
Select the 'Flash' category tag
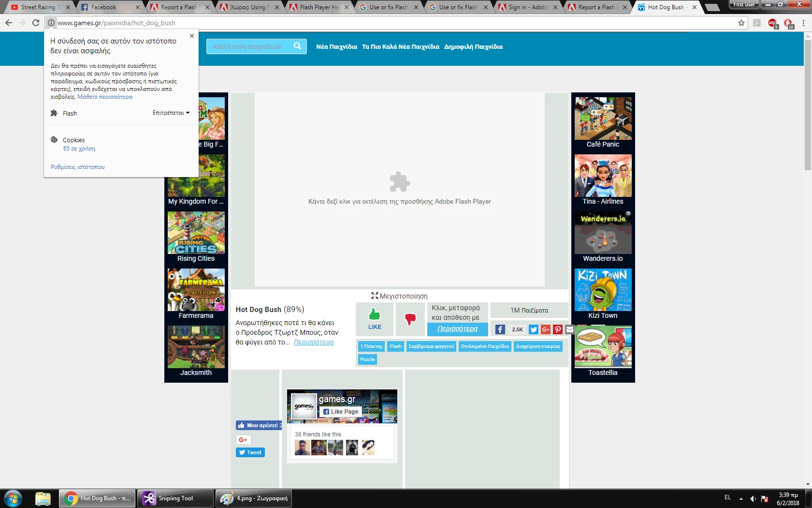[395, 346]
